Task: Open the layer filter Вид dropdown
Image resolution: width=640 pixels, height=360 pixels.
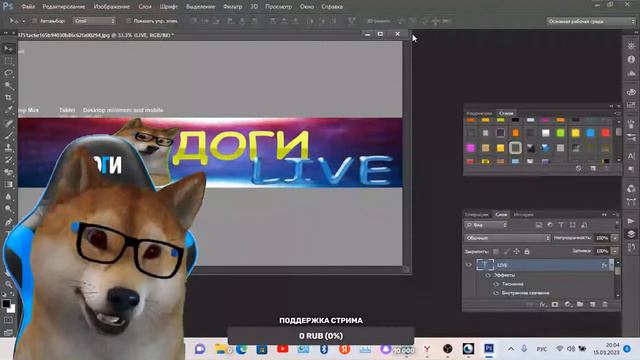Action: 486,225
